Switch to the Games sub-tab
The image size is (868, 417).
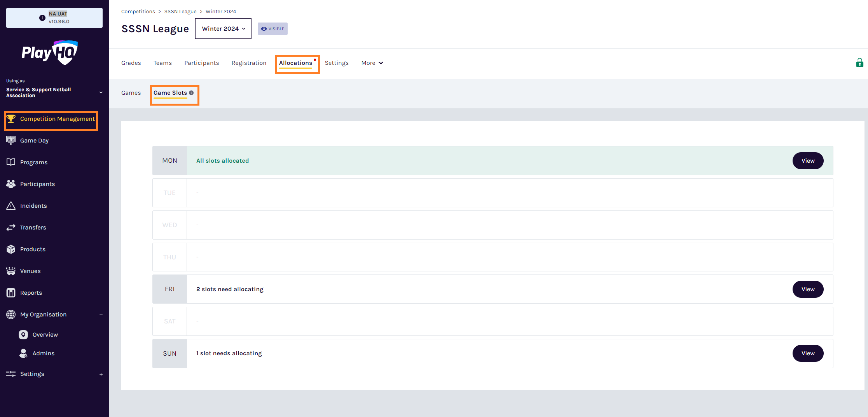(131, 93)
